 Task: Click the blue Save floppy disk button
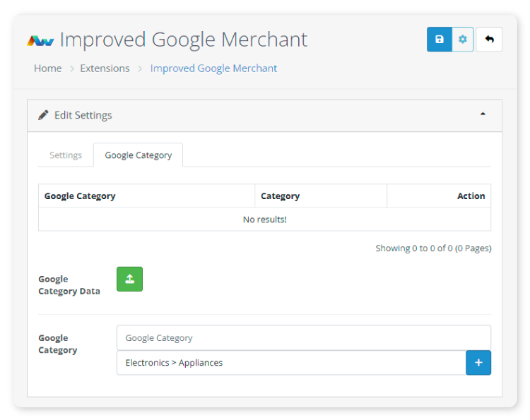(x=439, y=40)
